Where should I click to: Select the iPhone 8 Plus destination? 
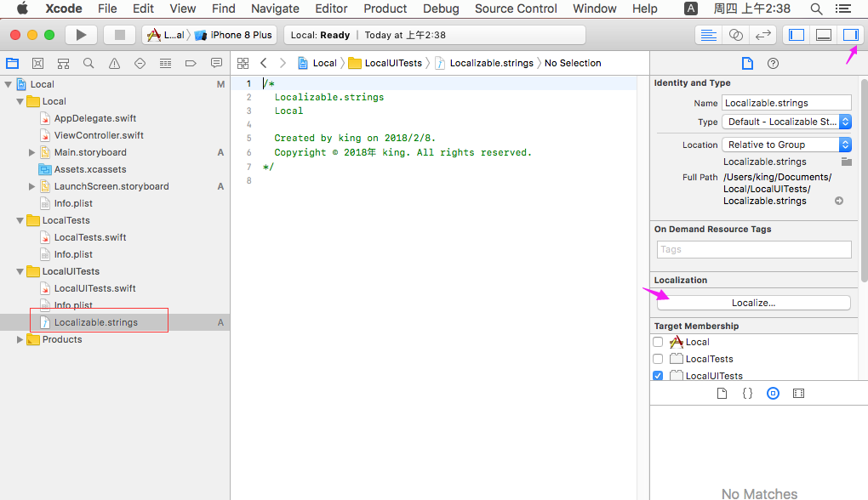(x=234, y=35)
